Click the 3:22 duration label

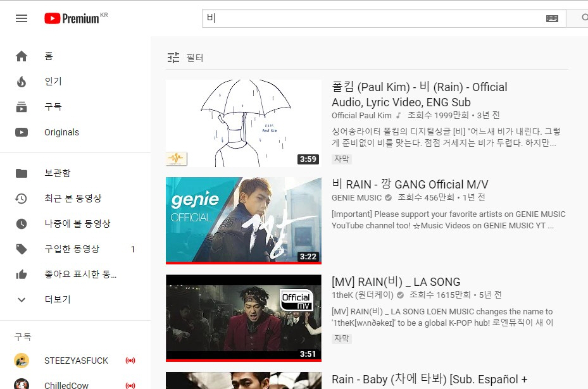click(308, 257)
